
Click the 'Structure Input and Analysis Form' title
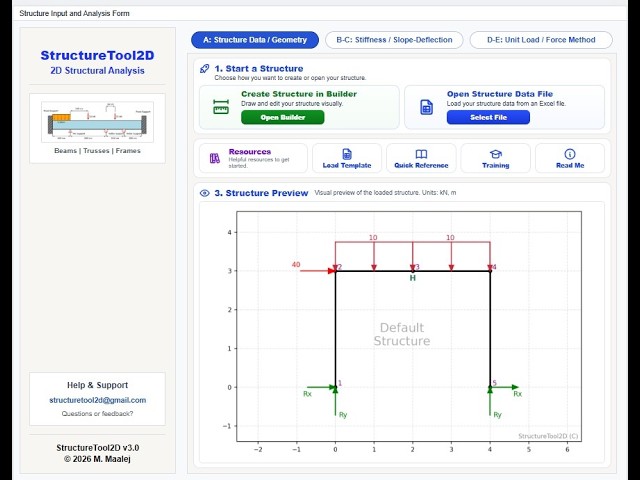pyautogui.click(x=74, y=13)
